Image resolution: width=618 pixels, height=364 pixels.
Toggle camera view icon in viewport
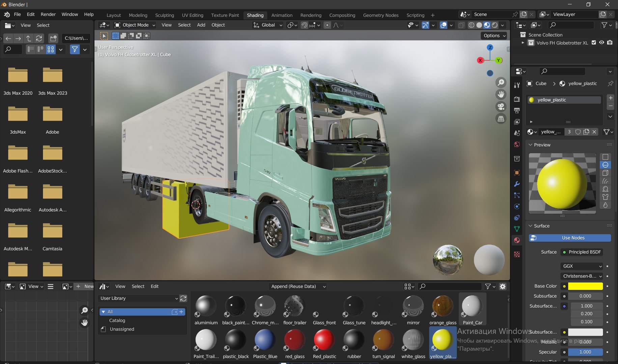(x=501, y=107)
